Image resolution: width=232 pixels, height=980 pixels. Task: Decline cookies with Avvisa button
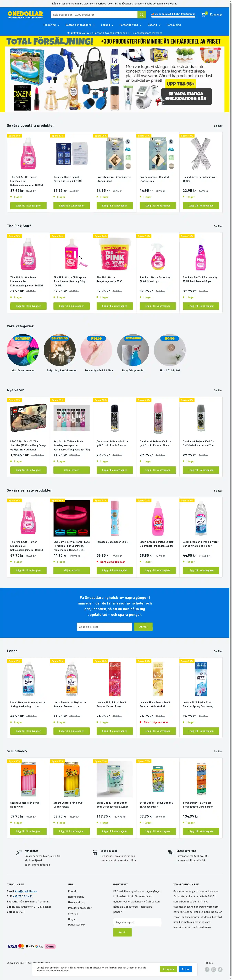coord(185,969)
